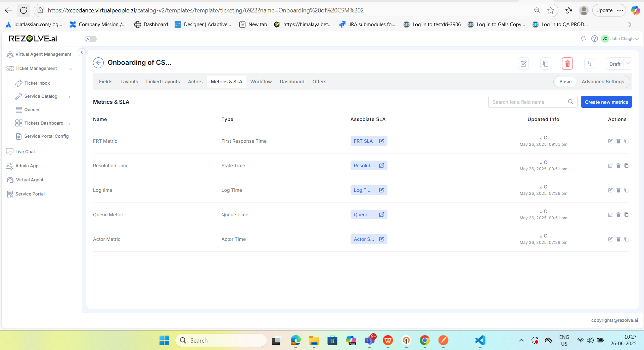
Task: Edit the Actor S... SLA association
Action: pos(381,239)
